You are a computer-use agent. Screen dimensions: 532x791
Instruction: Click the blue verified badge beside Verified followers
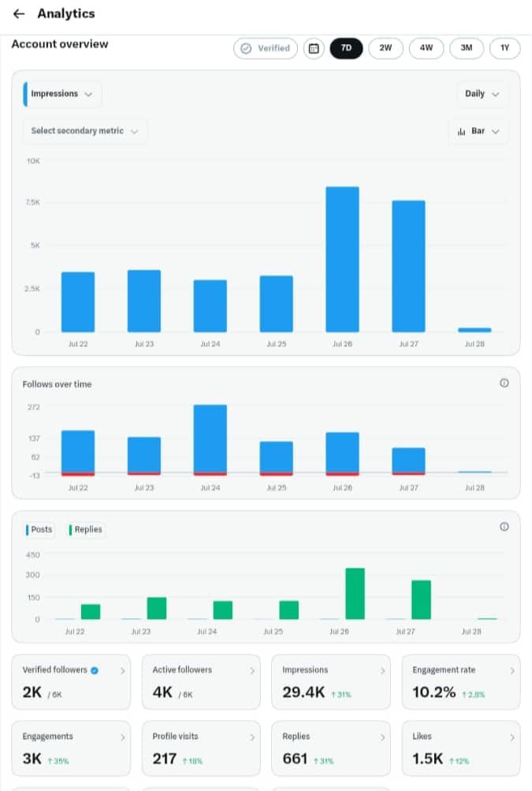pos(95,670)
